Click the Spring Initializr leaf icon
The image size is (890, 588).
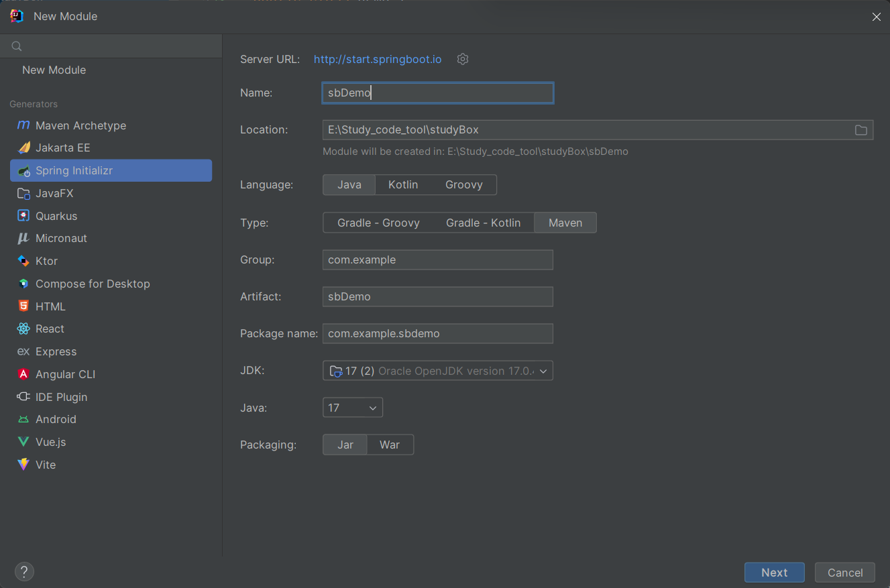23,170
